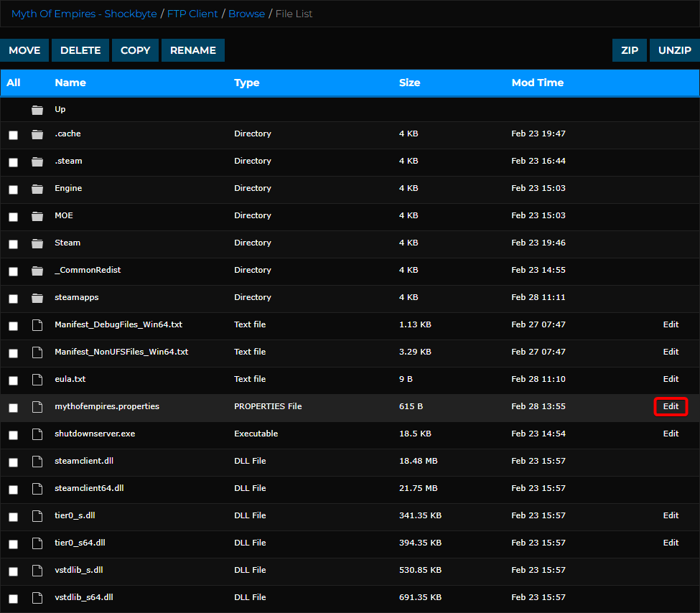Click the steamapps folder icon
This screenshot has height=613, width=700.
click(x=37, y=297)
